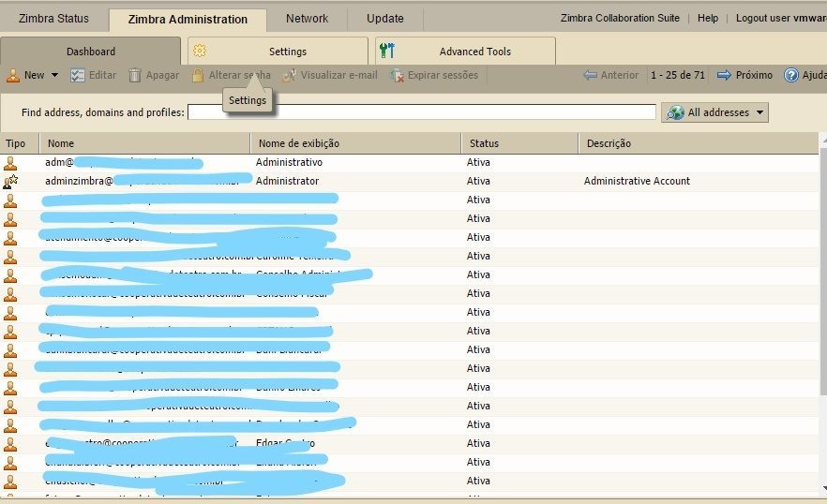
Task: Open the Advanced Tools sub-tab
Action: [x=465, y=52]
